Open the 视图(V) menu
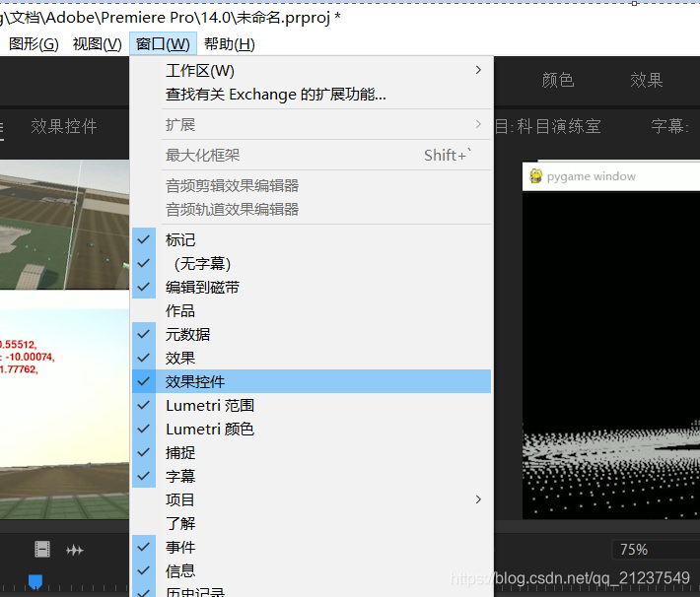This screenshot has width=700, height=597. [x=97, y=44]
